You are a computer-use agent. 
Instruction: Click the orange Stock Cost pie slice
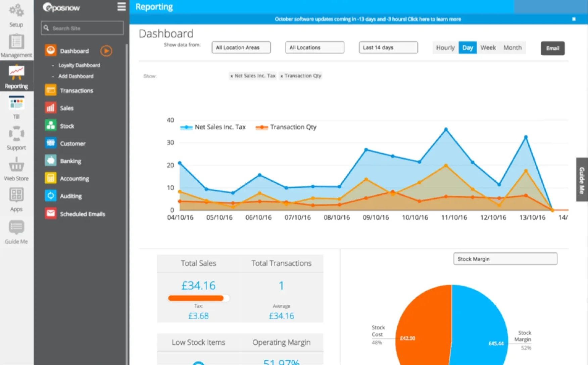pos(424,325)
